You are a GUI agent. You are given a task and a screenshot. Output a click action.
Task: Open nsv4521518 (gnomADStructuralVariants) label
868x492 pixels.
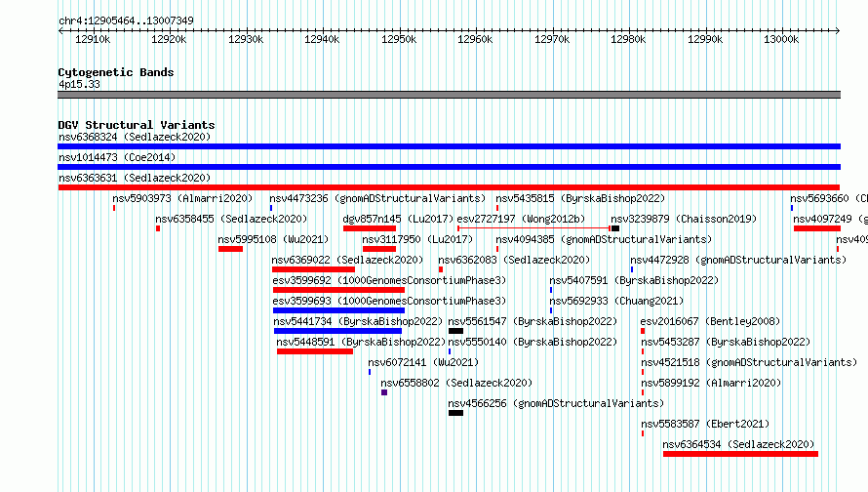[750, 362]
